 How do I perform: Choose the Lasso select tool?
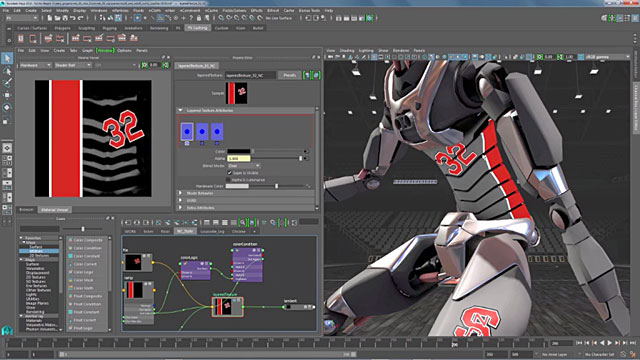pos(7,71)
